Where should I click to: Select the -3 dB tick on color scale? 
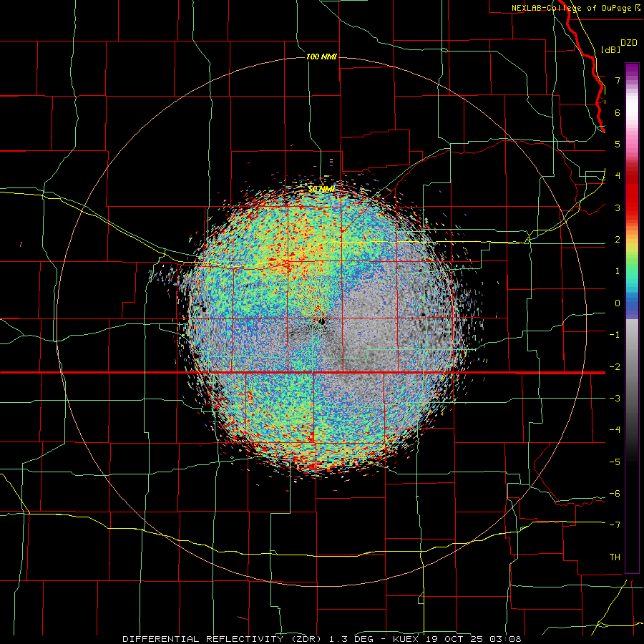615,399
